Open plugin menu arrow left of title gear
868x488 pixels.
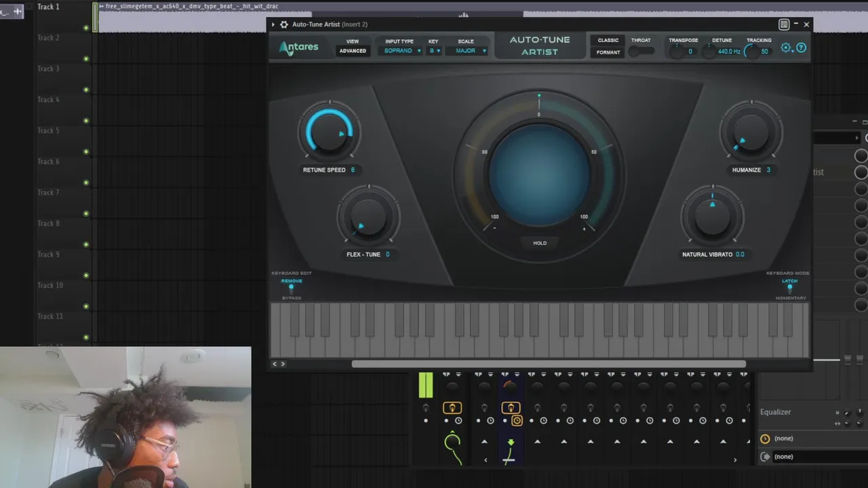pos(273,24)
